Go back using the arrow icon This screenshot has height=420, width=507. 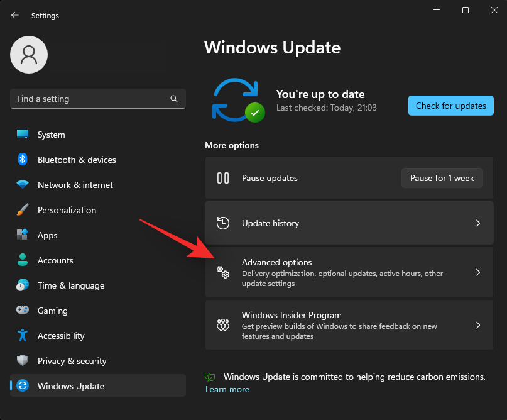click(14, 15)
